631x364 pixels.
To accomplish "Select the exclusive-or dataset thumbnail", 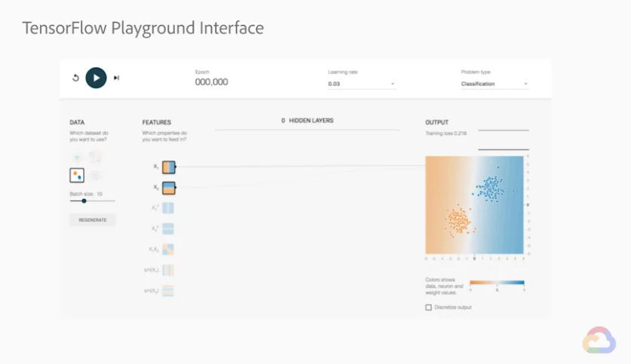I will 96,157.
